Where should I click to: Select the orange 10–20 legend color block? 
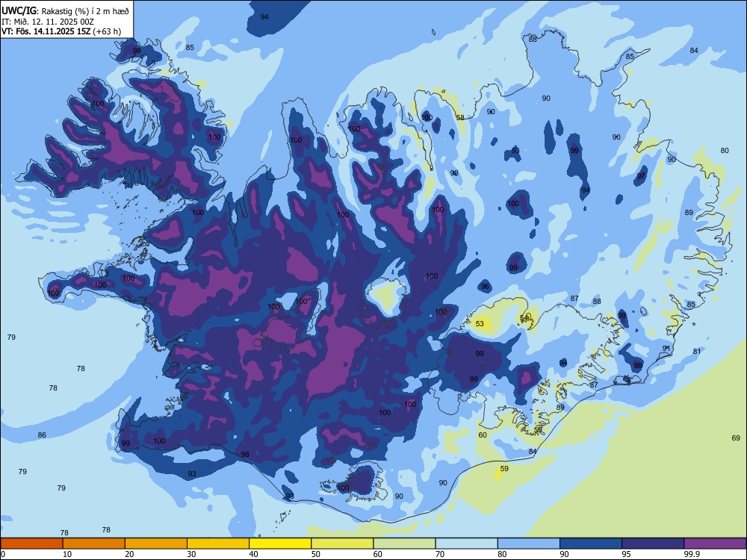(94, 544)
